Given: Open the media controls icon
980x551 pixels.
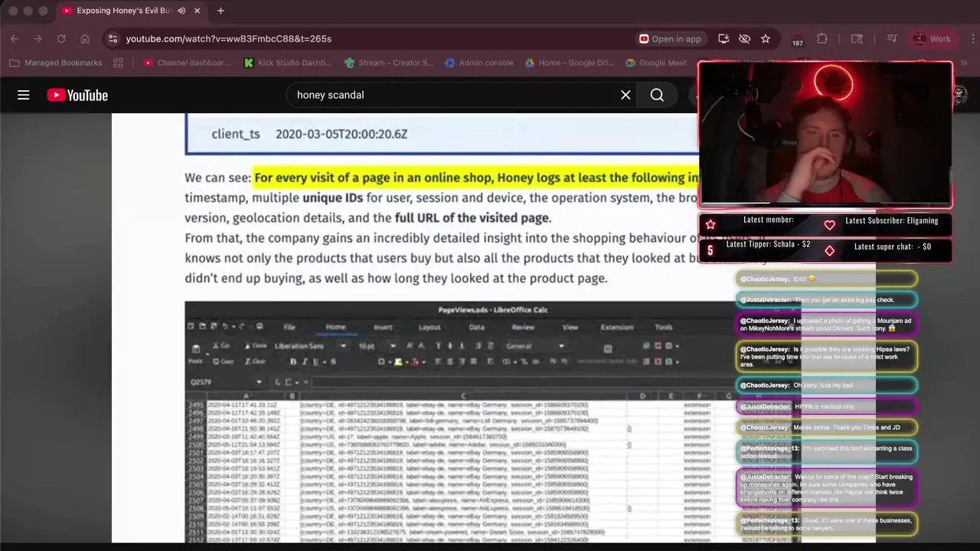Looking at the screenshot, I should tap(892, 38).
